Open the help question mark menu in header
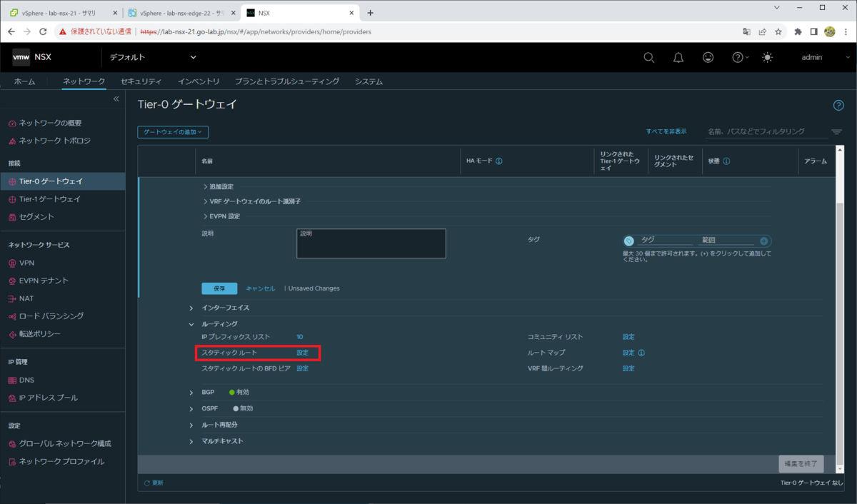 740,58
